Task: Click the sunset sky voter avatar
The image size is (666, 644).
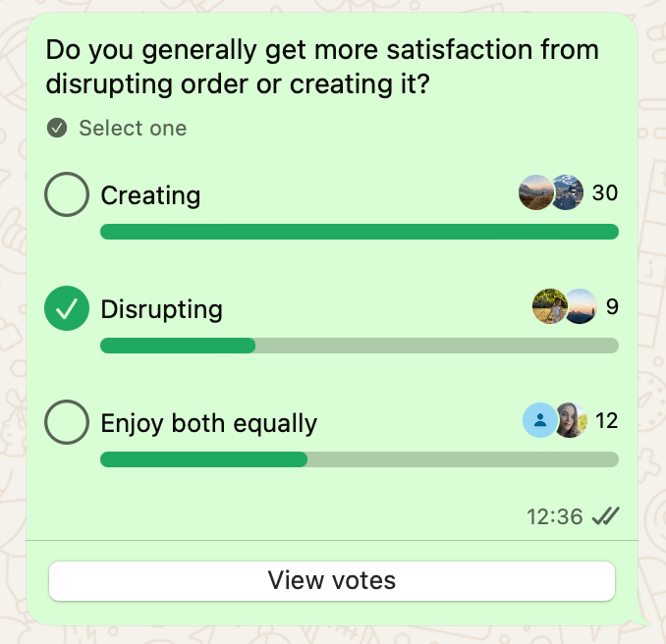Action: (581, 306)
